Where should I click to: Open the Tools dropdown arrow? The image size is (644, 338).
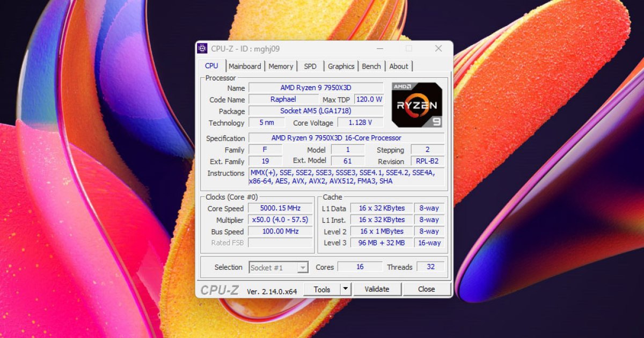pos(346,289)
